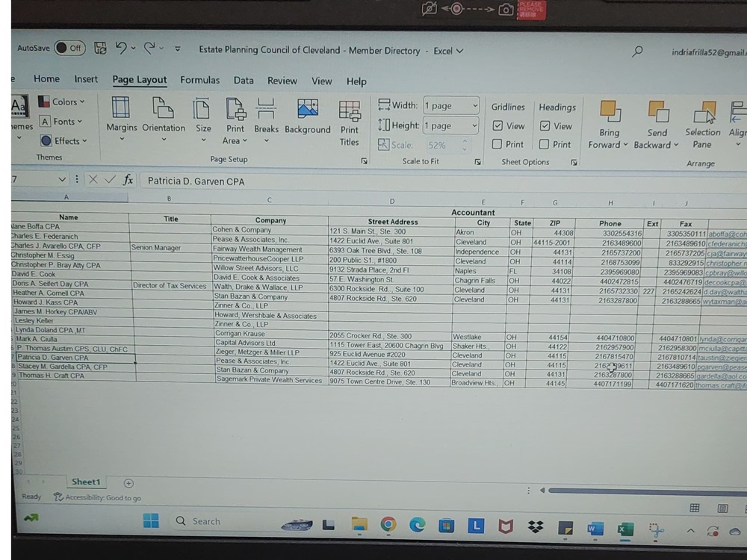Click the Save icon in title bar
The width and height of the screenshot is (747, 560).
coord(100,48)
